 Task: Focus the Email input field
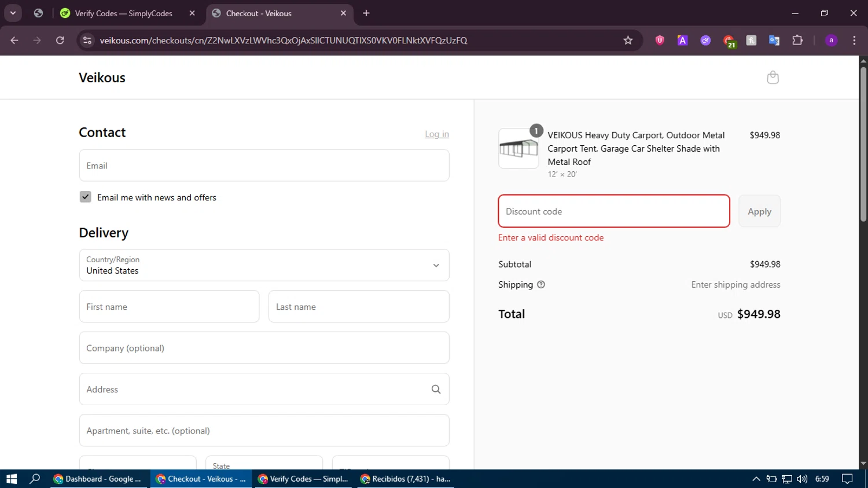pyautogui.click(x=264, y=166)
